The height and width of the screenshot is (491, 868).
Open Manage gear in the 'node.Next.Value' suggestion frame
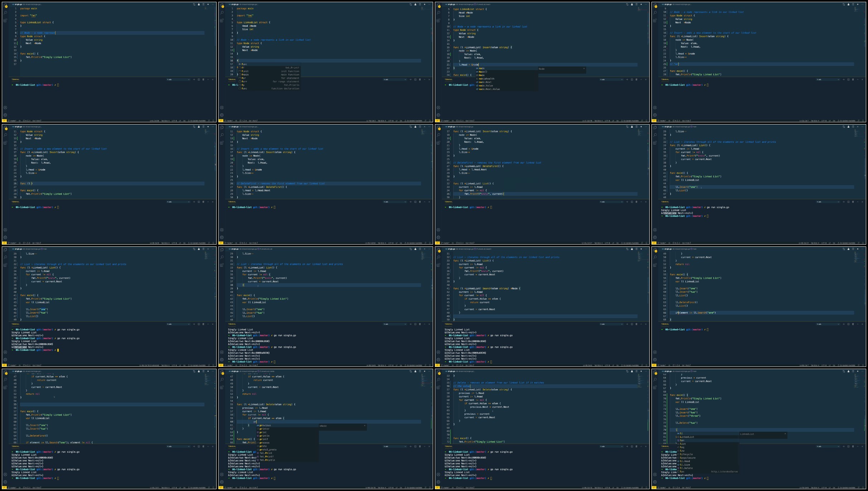click(438, 115)
